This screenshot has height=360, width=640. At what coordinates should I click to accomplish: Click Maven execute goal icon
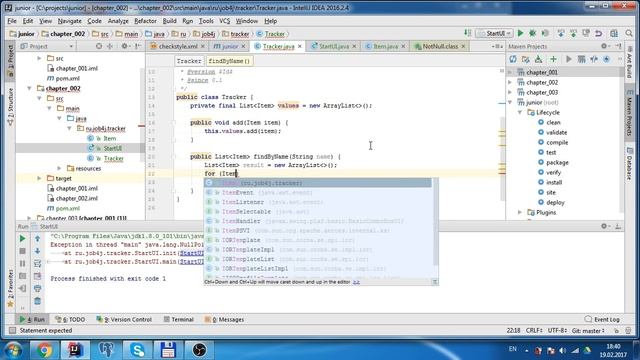(582, 60)
